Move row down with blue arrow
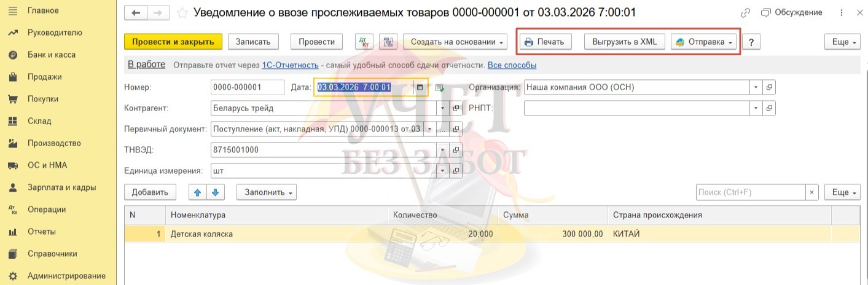The width and height of the screenshot is (868, 285). [215, 192]
